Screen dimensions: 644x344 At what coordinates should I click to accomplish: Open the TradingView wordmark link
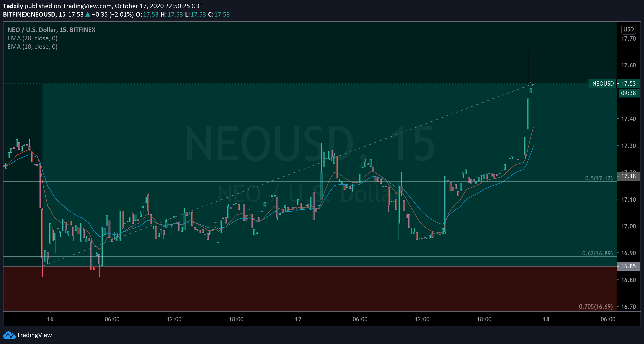click(x=34, y=335)
